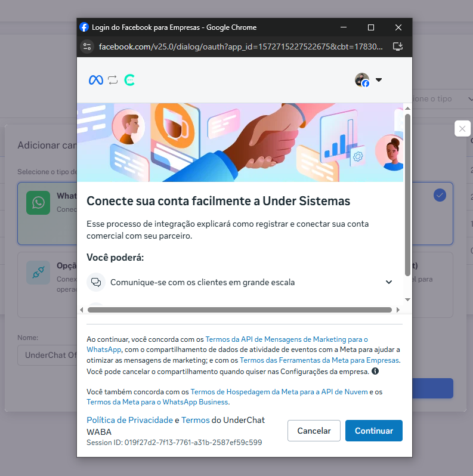Click the blue submit button behind the popup
Viewport: 473px width, 476px height.
point(432,388)
